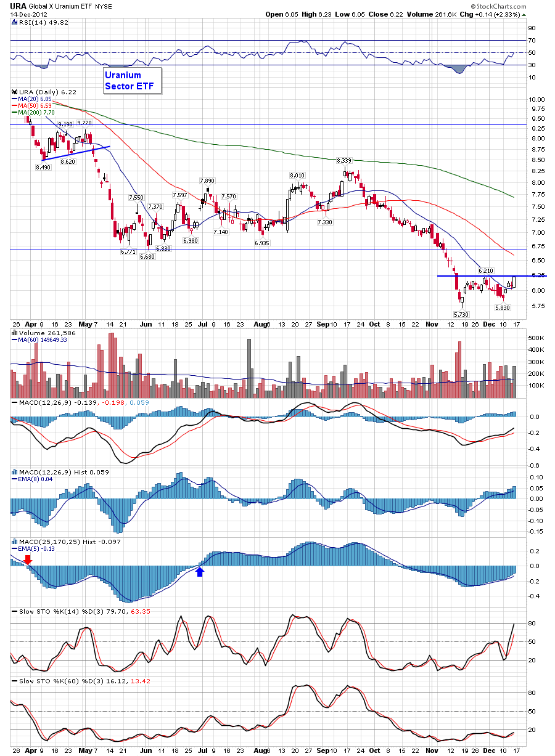
Task: Click the 6.980 price label
Action: click(190, 241)
